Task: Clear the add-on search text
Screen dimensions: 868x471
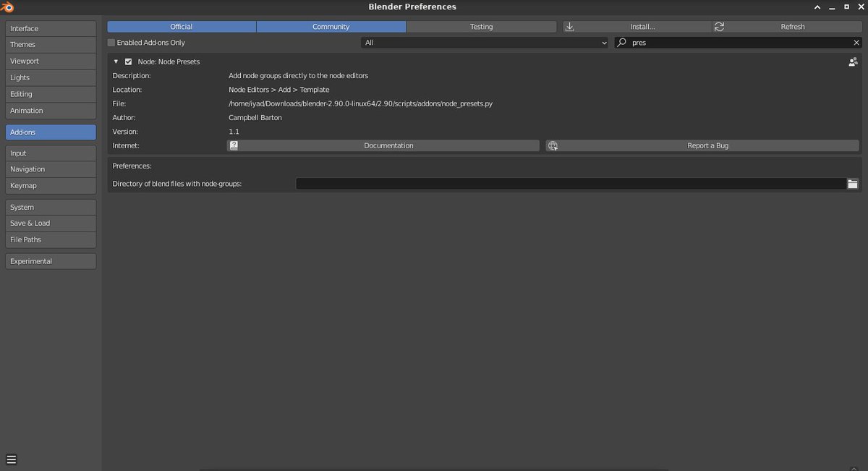Action: (x=856, y=43)
